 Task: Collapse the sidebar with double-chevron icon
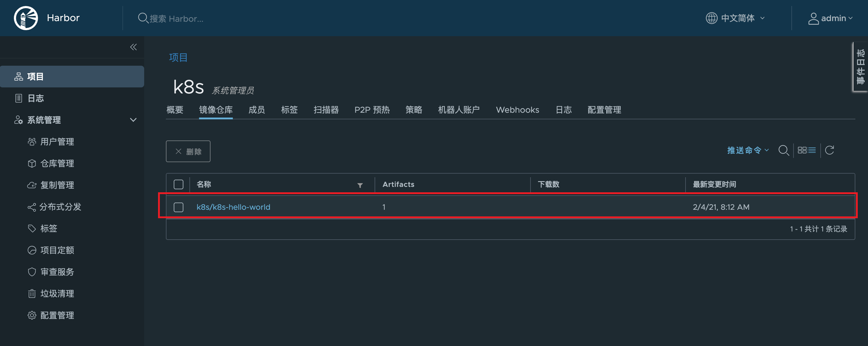(133, 47)
